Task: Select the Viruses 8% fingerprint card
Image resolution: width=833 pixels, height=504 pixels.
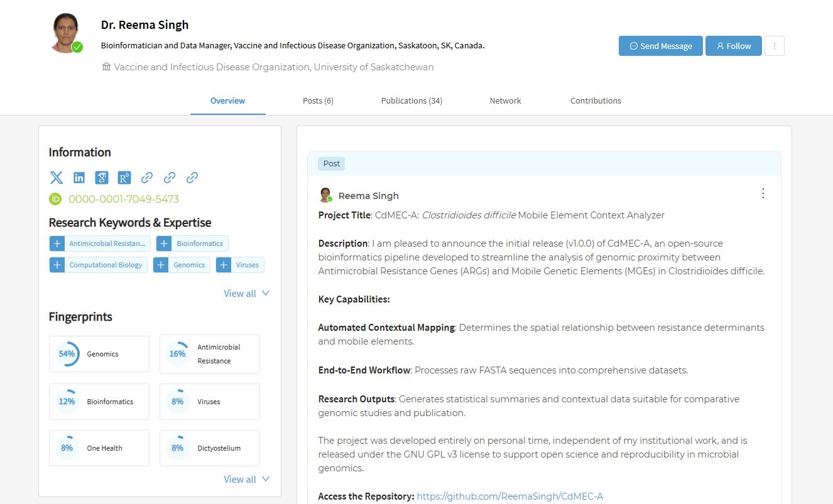Action: (210, 402)
